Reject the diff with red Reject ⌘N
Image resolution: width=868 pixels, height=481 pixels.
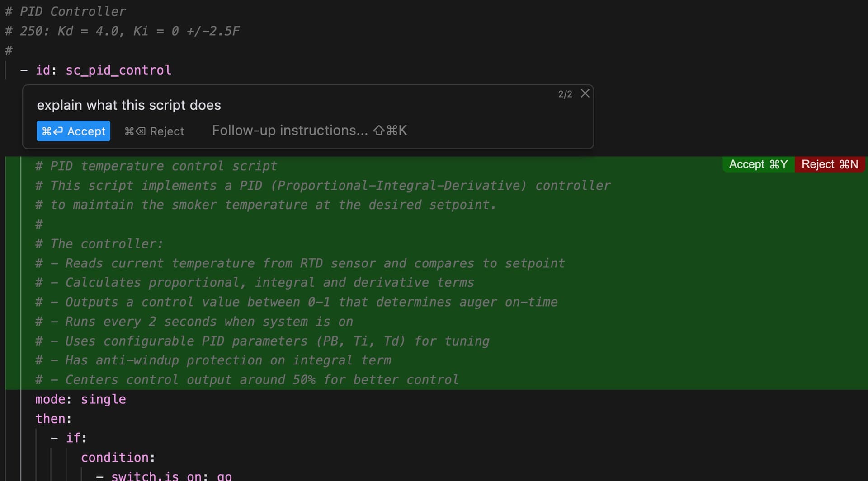click(x=830, y=164)
